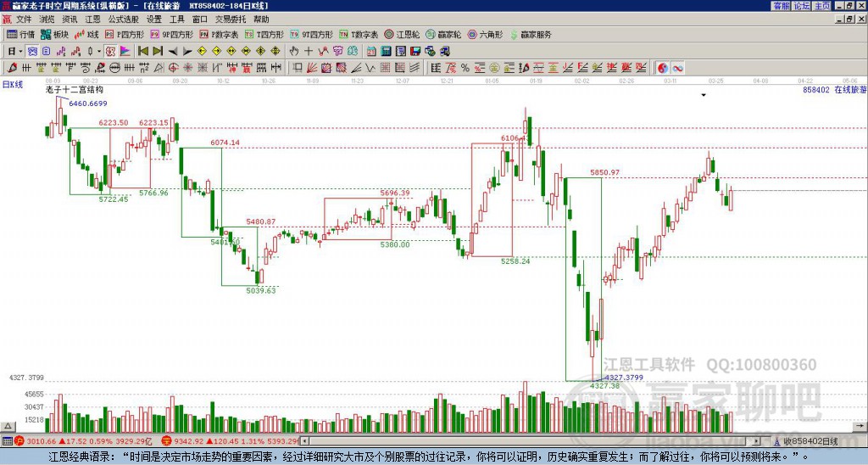Toggle the 权 ex-rights adjustment button

(110, 52)
